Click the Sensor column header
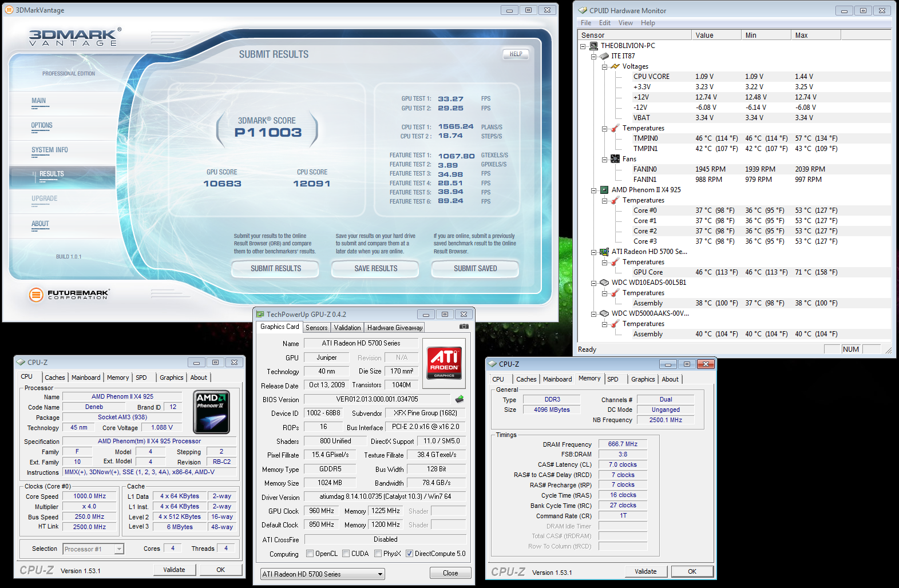The width and height of the screenshot is (899, 588). (635, 35)
